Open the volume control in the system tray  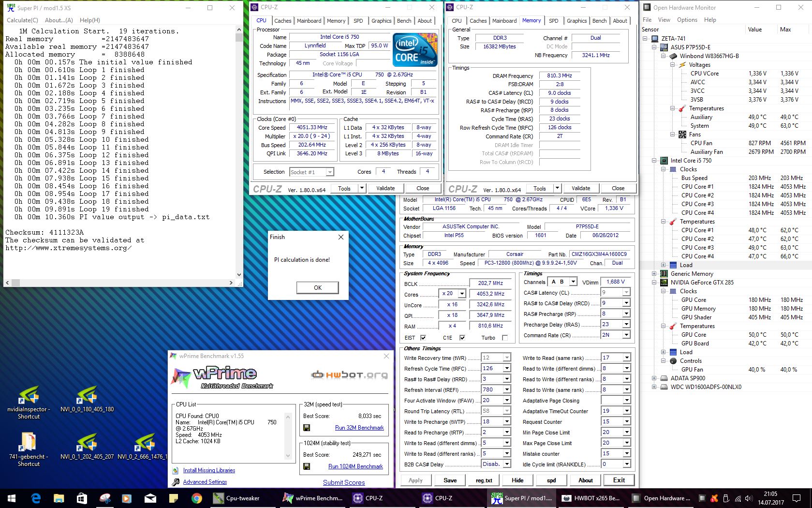point(749,498)
